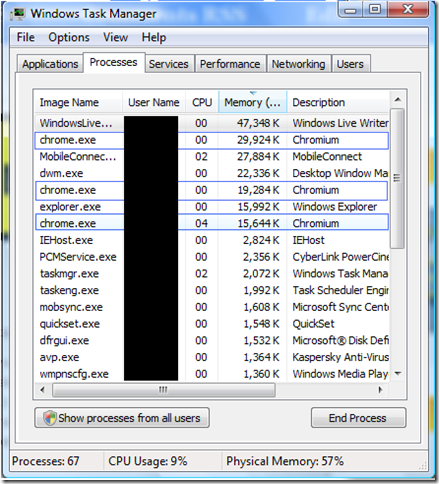Switch to the Services tab
The height and width of the screenshot is (484, 439).
[x=169, y=64]
